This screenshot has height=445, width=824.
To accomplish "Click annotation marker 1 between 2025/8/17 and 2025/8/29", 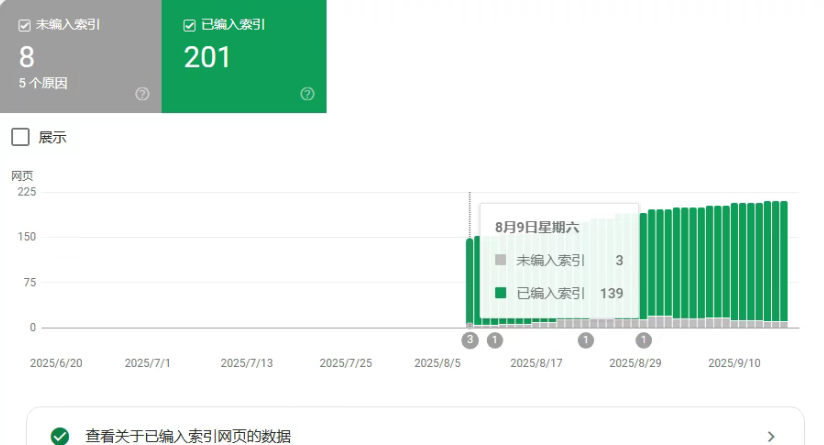I will (586, 340).
